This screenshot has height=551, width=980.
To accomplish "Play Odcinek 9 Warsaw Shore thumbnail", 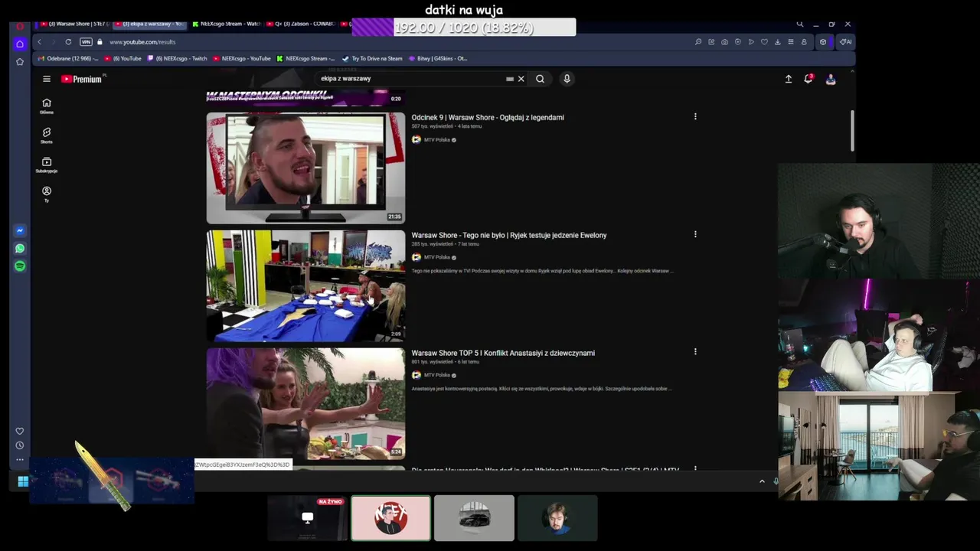I will (305, 168).
